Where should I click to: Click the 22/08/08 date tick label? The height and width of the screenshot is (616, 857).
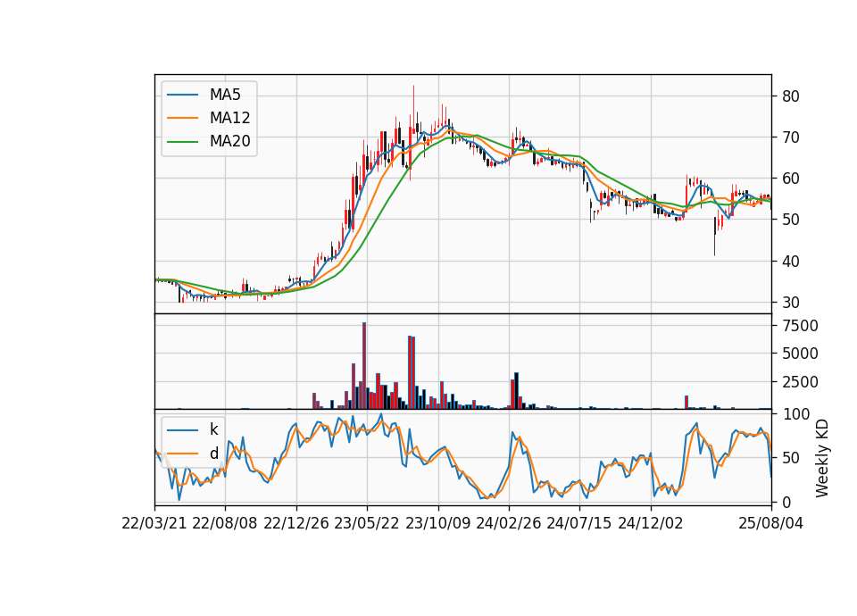click(x=225, y=523)
